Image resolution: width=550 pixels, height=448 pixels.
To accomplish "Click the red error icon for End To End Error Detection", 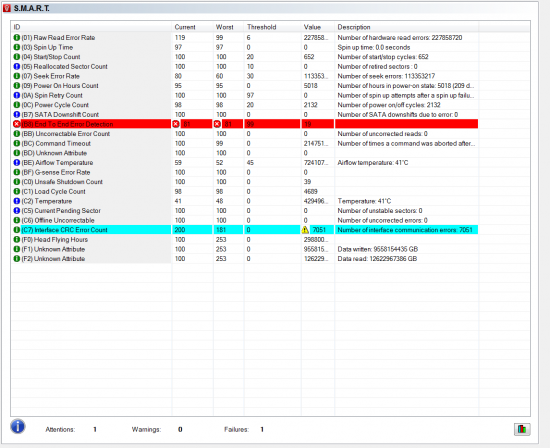I will coord(16,124).
